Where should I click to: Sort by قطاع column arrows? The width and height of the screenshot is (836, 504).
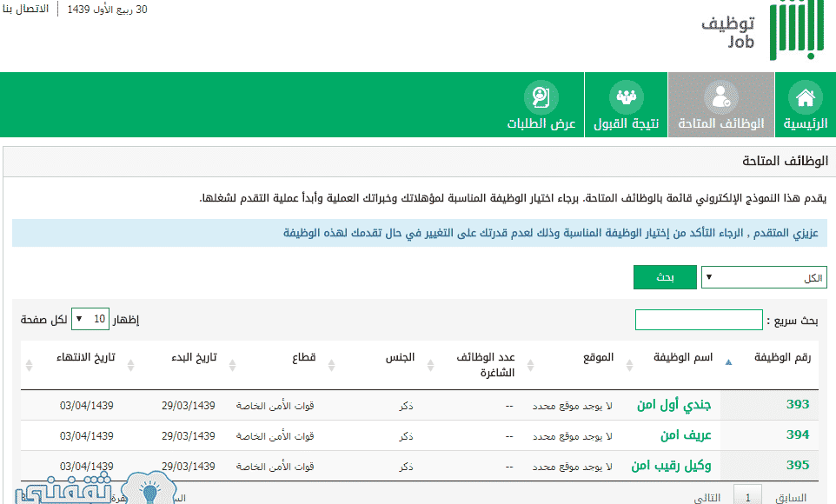click(232, 365)
